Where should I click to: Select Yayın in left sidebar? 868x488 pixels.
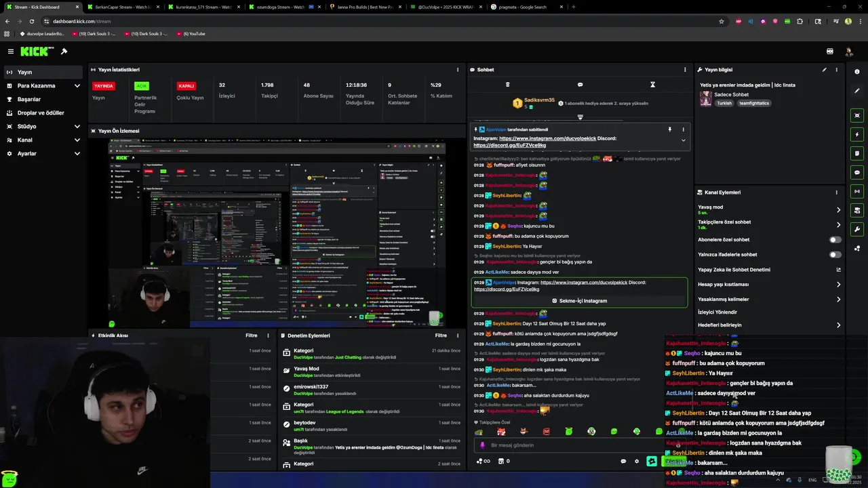tap(43, 73)
